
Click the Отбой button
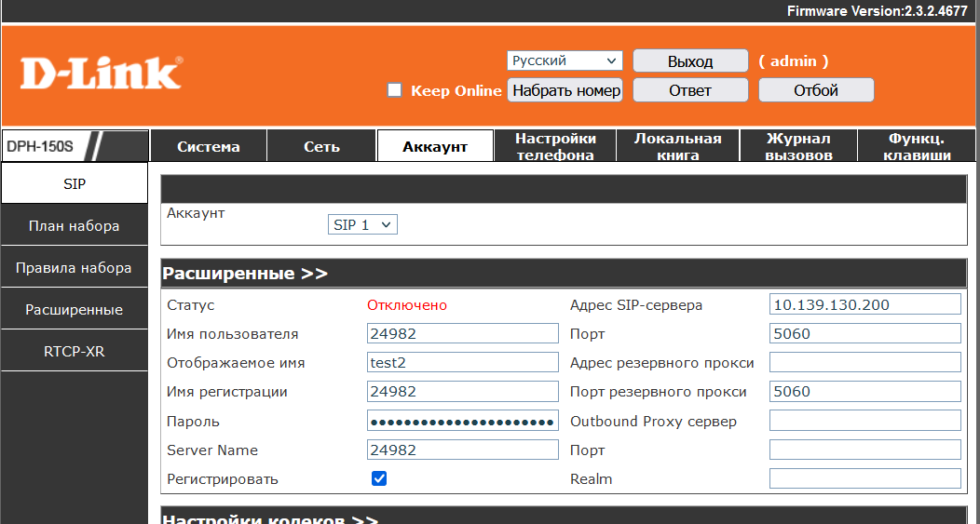coord(816,90)
